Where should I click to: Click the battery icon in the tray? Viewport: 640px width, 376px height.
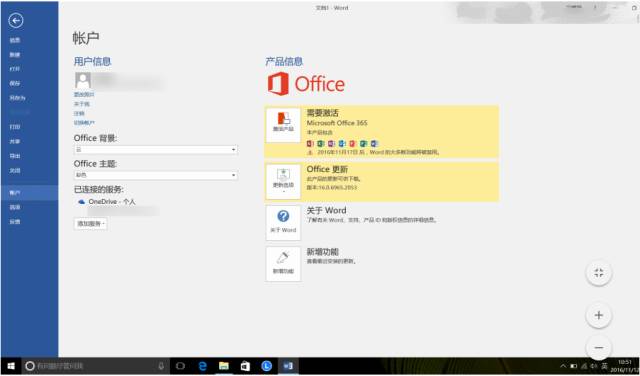pyautogui.click(x=574, y=366)
